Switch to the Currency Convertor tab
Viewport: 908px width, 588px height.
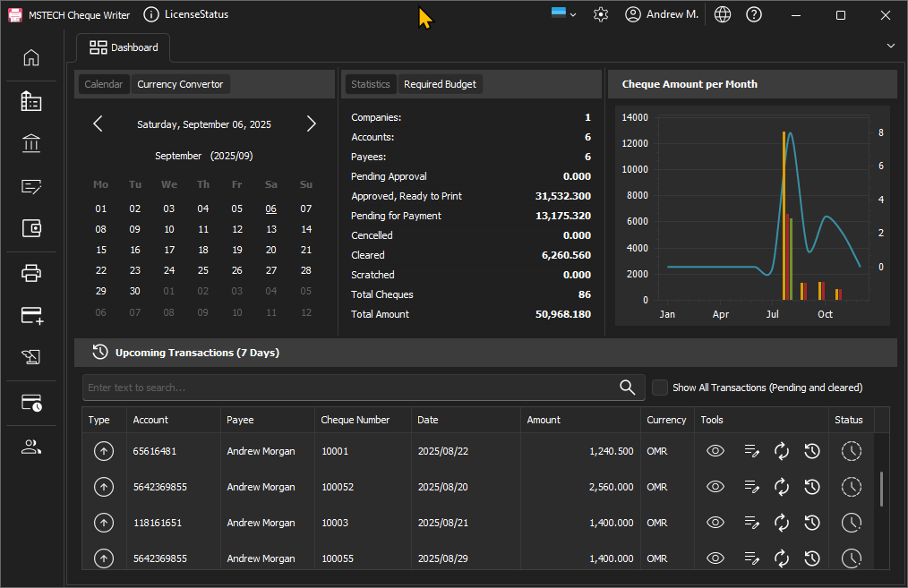[x=180, y=84]
